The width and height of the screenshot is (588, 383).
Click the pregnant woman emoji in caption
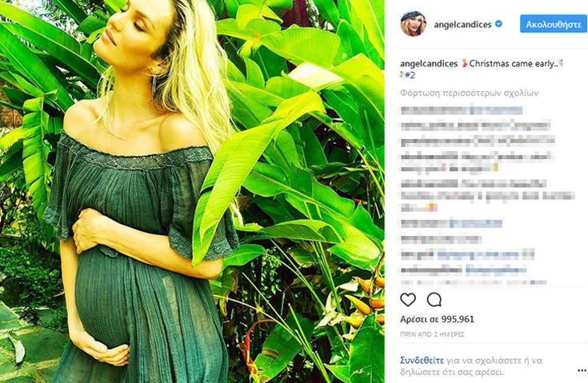[x=464, y=63]
